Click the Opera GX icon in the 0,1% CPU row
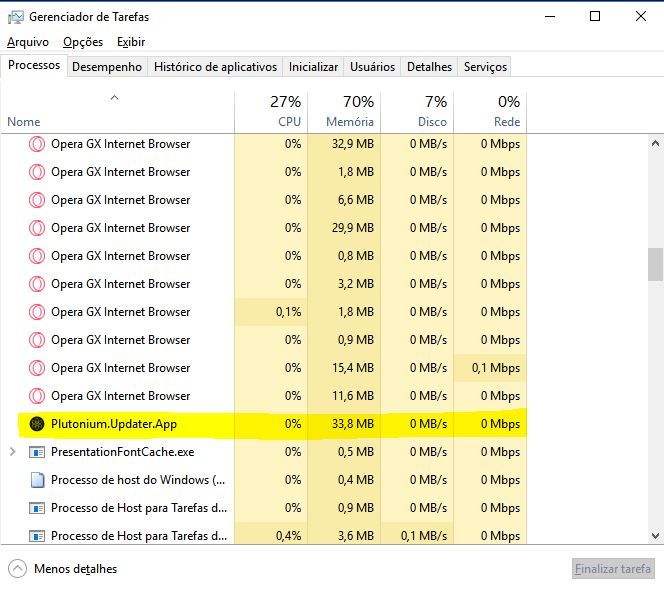 pos(37,312)
